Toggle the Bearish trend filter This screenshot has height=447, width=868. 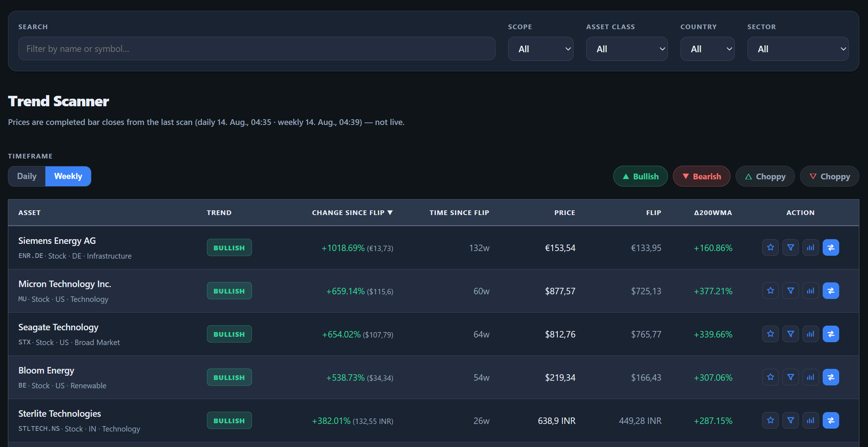[x=701, y=176]
